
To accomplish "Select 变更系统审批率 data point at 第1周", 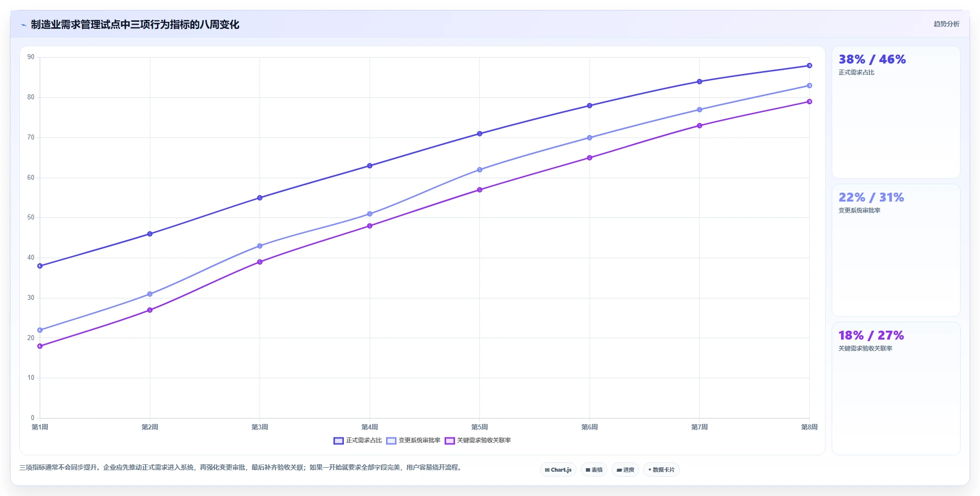I will tap(40, 330).
